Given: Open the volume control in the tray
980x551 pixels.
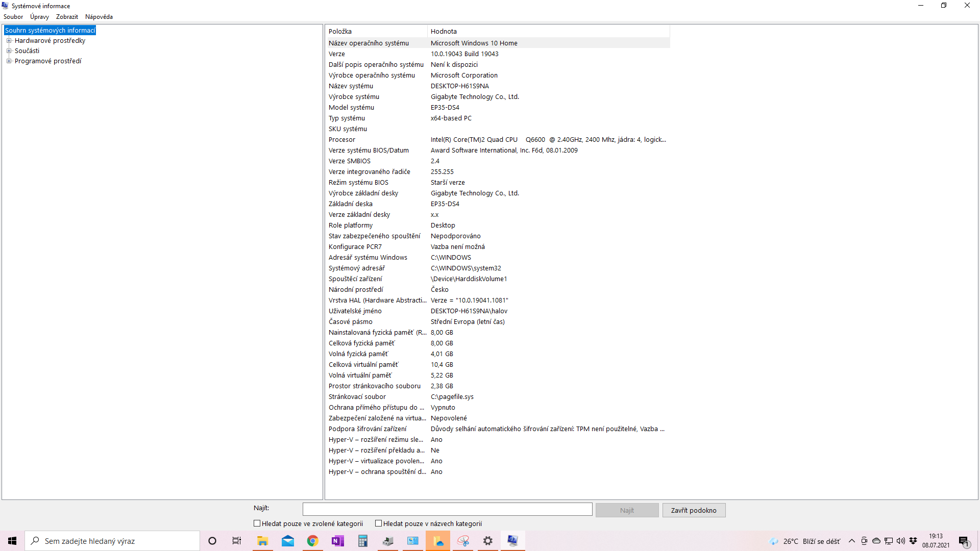Looking at the screenshot, I should (901, 541).
